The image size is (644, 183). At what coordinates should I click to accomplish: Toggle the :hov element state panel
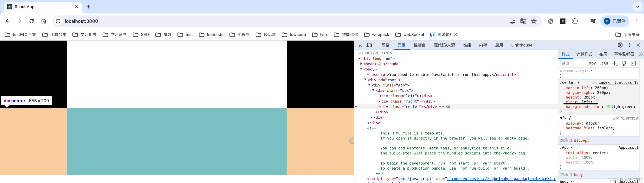(x=591, y=63)
